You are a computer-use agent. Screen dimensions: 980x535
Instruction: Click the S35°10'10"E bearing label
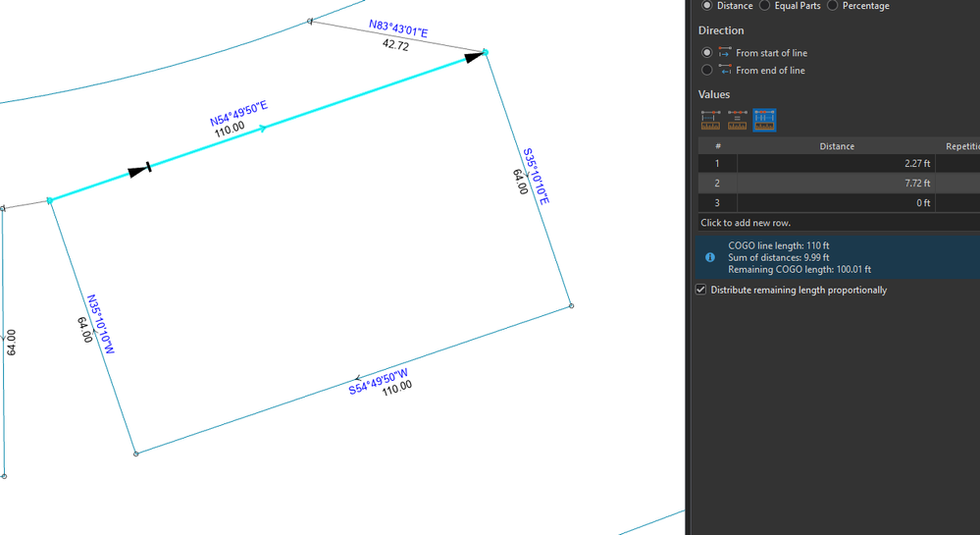[537, 176]
